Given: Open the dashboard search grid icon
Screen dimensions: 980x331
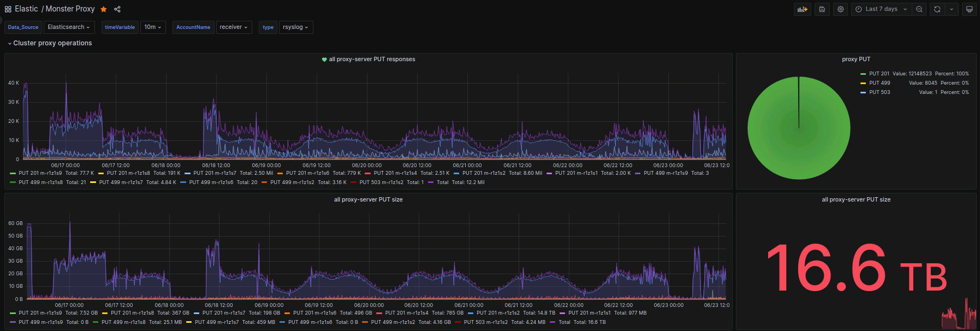Looking at the screenshot, I should [8, 9].
